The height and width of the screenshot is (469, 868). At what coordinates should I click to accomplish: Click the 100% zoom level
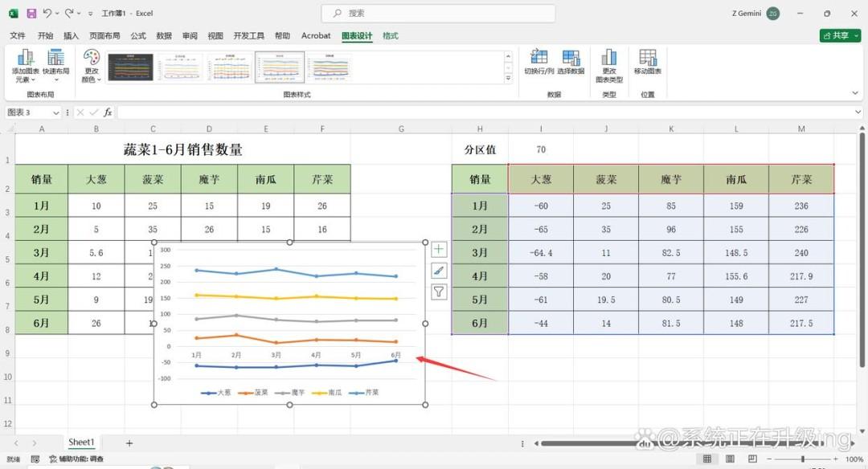click(854, 459)
